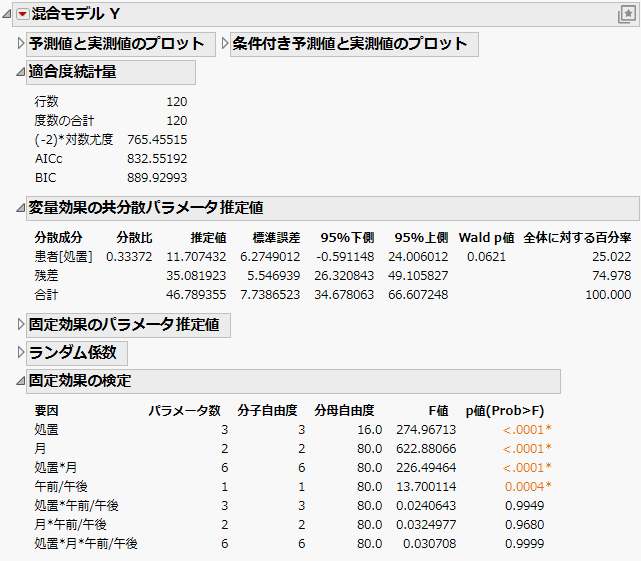The height and width of the screenshot is (561, 641).
Task: Select the 月 factor row label
Action: pyautogui.click(x=40, y=449)
